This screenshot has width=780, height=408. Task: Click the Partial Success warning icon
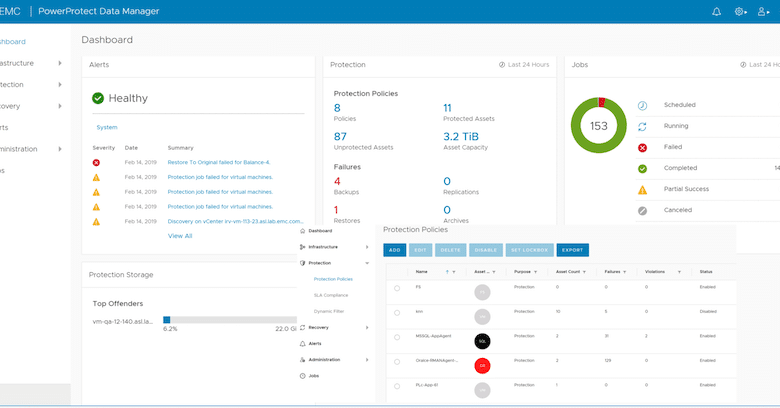point(642,190)
